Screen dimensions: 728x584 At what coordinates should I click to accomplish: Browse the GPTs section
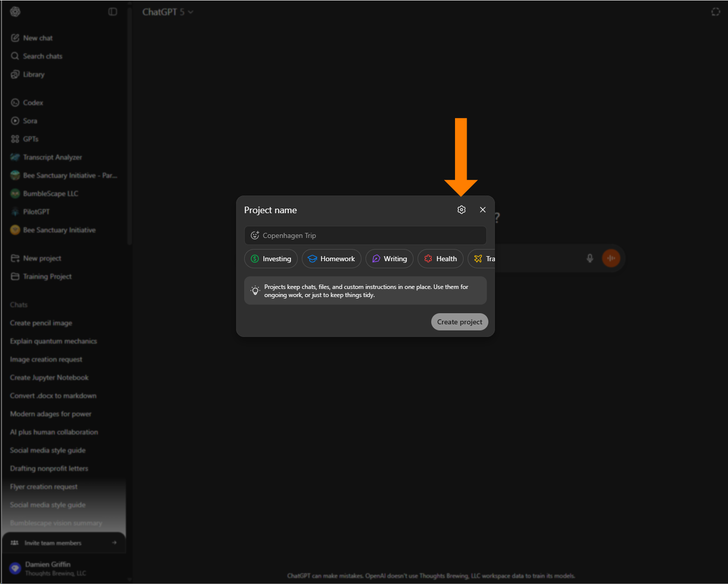(x=31, y=138)
